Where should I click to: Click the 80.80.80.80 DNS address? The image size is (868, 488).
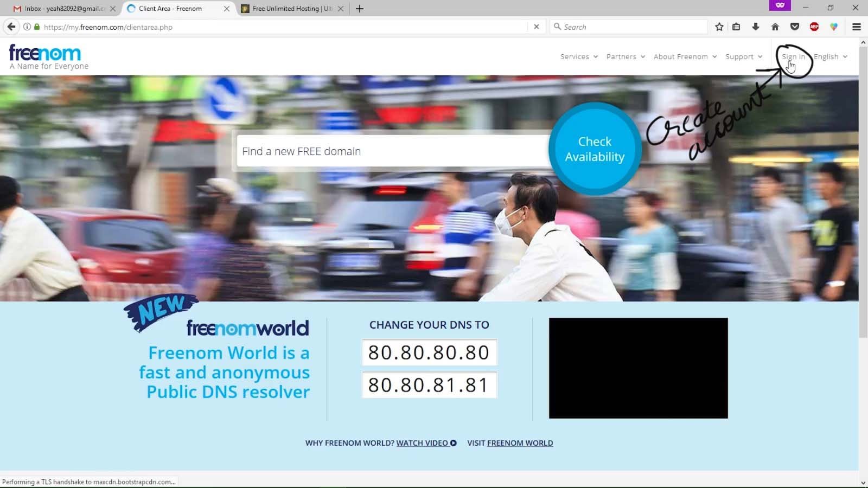[x=429, y=352]
